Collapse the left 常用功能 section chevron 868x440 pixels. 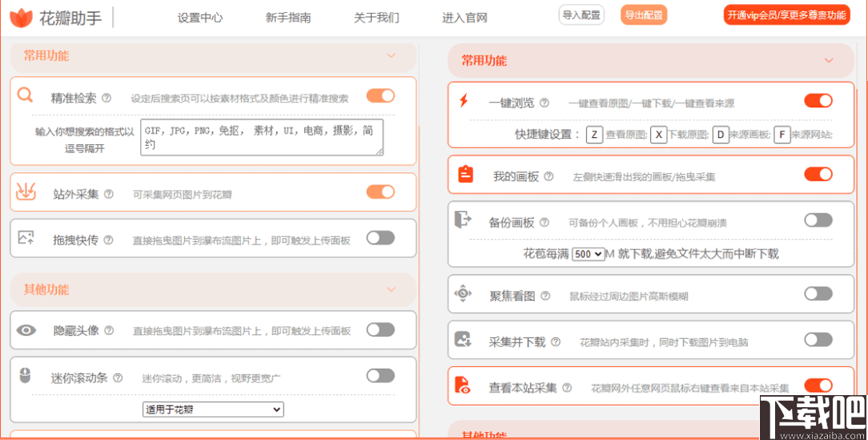tap(391, 55)
